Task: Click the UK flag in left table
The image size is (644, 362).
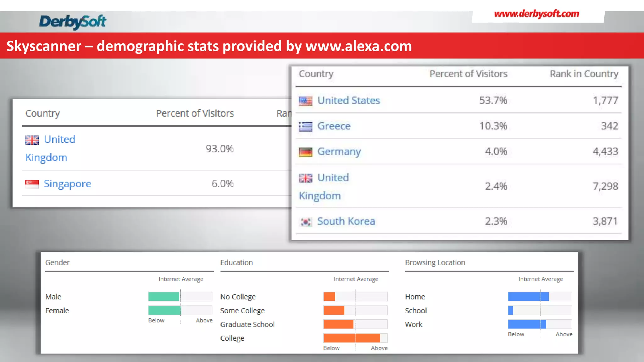Action: [x=32, y=140]
